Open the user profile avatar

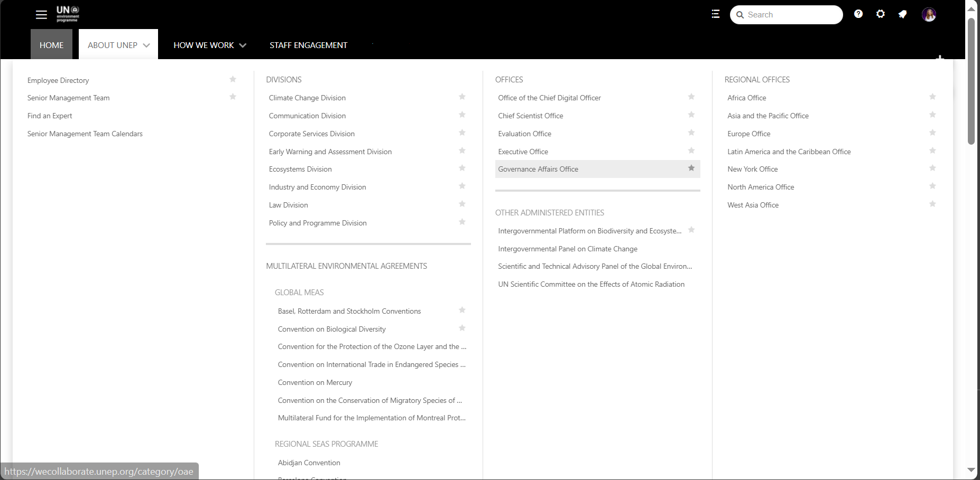point(929,15)
